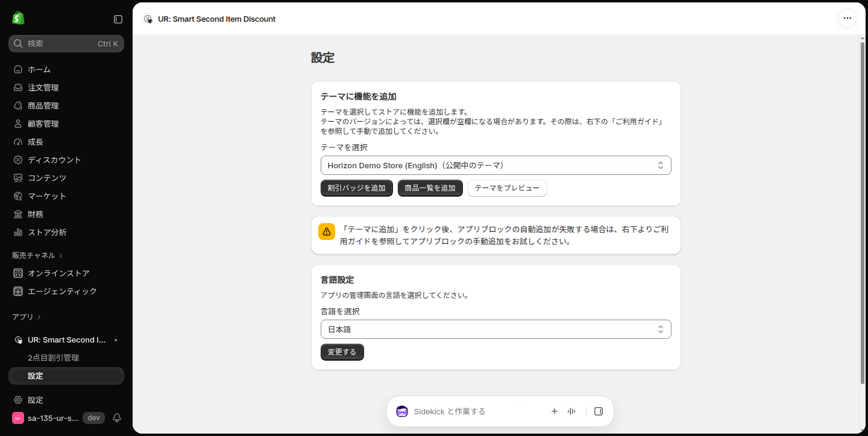Click the notification bell icon
Image resolution: width=868 pixels, height=436 pixels.
(x=117, y=418)
